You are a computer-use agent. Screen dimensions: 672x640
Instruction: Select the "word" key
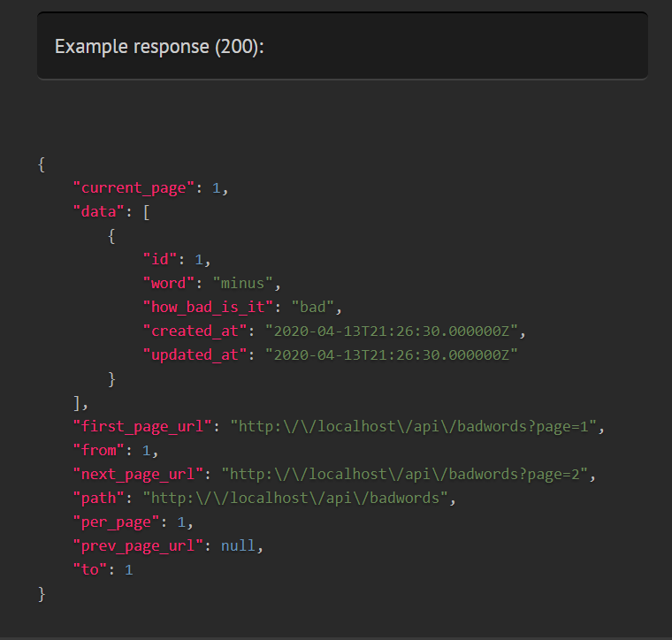[169, 283]
